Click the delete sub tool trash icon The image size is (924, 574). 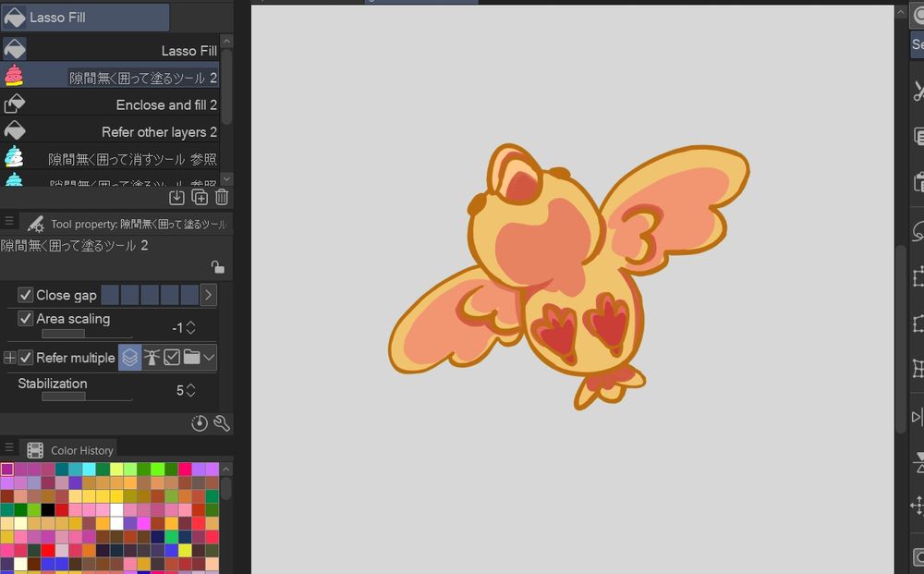[222, 198]
